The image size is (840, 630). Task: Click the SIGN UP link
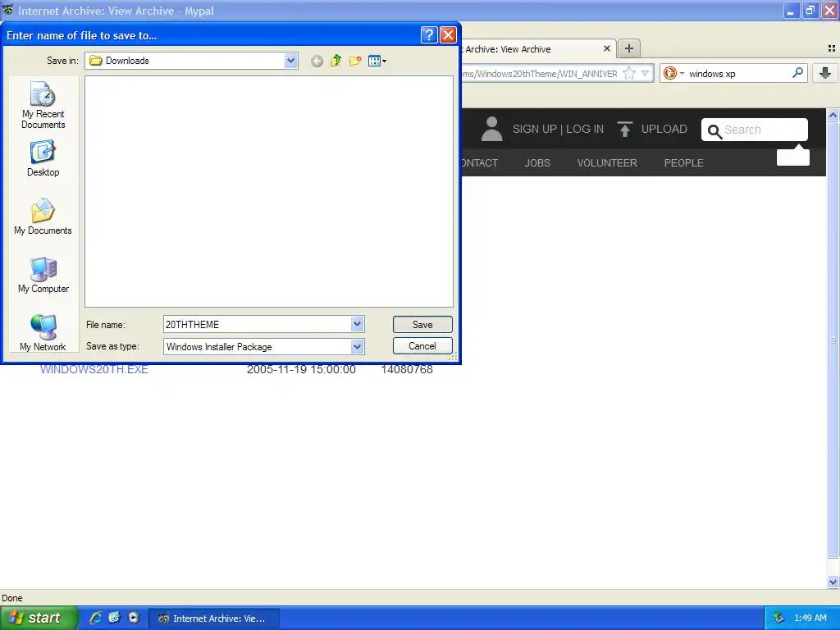534,129
